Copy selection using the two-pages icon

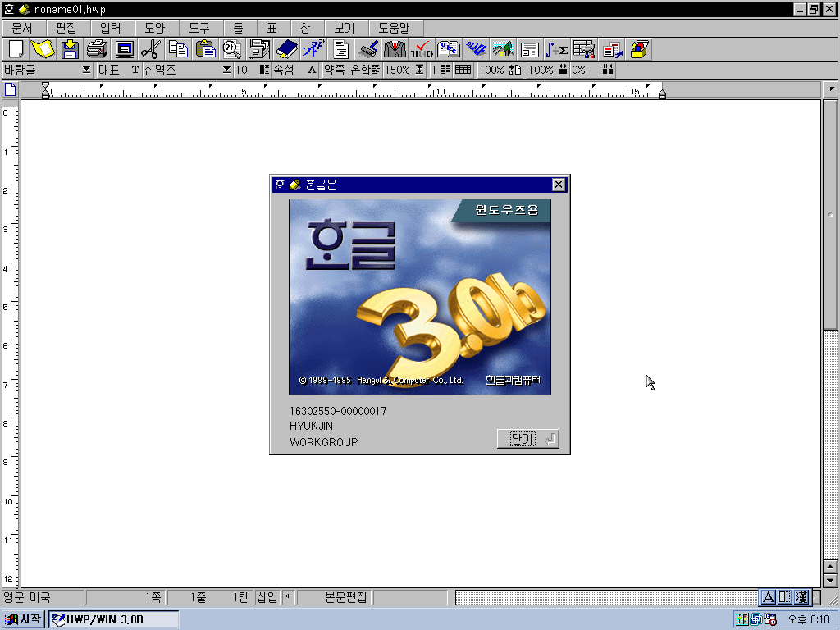tap(178, 49)
